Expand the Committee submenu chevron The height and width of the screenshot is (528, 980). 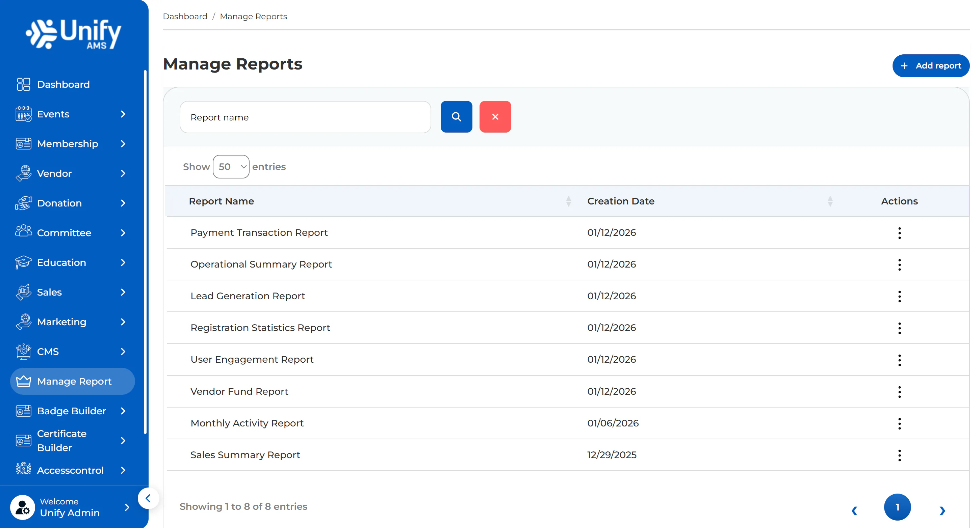pyautogui.click(x=123, y=233)
